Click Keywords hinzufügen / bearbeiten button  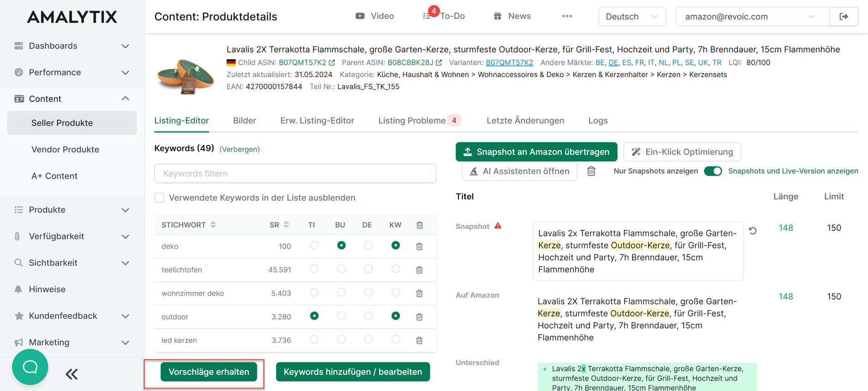pyautogui.click(x=353, y=372)
